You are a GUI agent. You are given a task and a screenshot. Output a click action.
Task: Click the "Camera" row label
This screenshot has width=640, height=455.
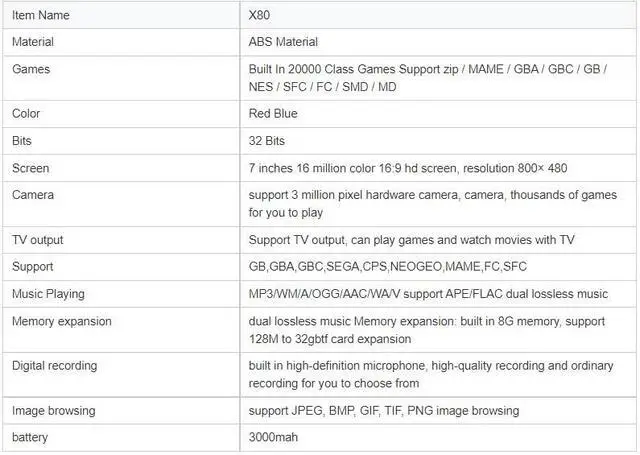(33, 194)
